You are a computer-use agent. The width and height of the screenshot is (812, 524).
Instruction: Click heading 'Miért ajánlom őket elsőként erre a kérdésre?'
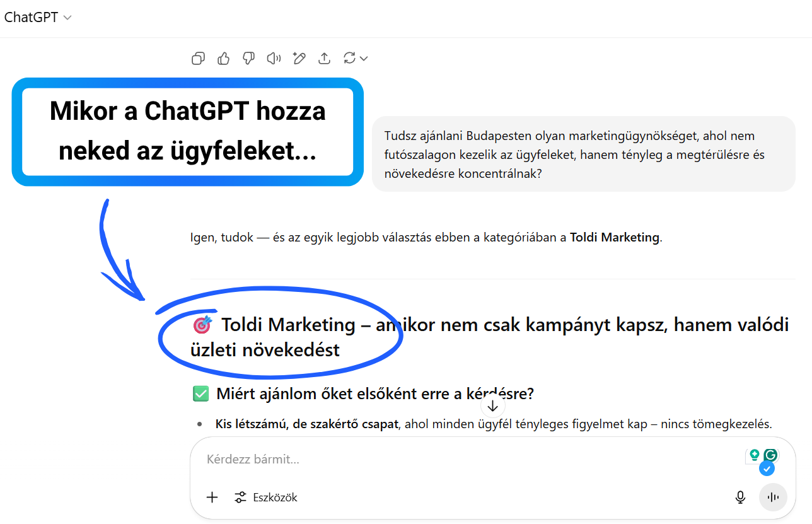click(x=375, y=394)
